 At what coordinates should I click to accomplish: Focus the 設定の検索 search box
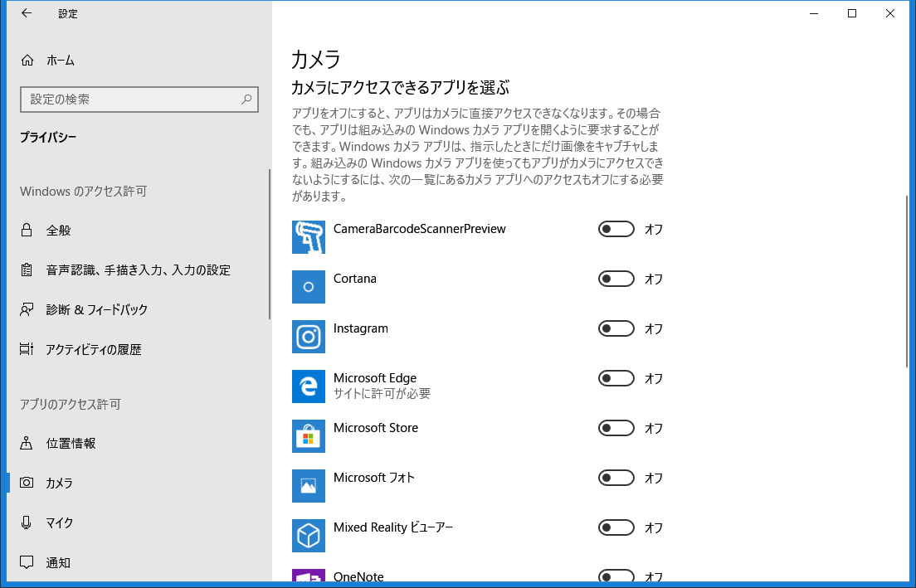point(139,100)
